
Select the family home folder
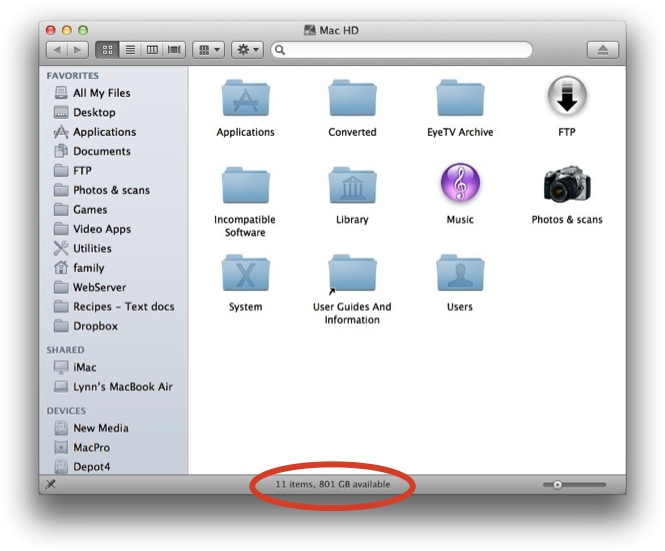(113, 268)
